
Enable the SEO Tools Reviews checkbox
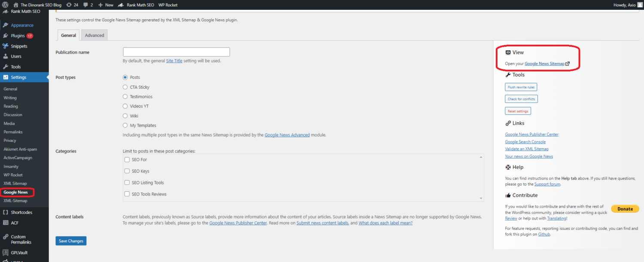coord(127,194)
